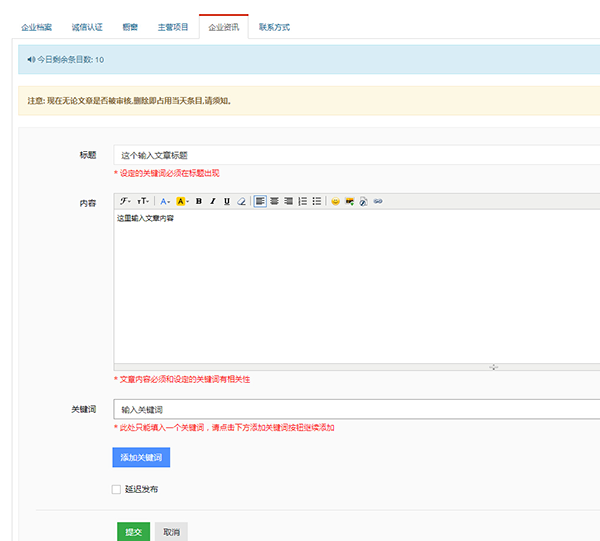Insert bulleted list in editor
This screenshot has height=541, width=600.
pos(317,201)
